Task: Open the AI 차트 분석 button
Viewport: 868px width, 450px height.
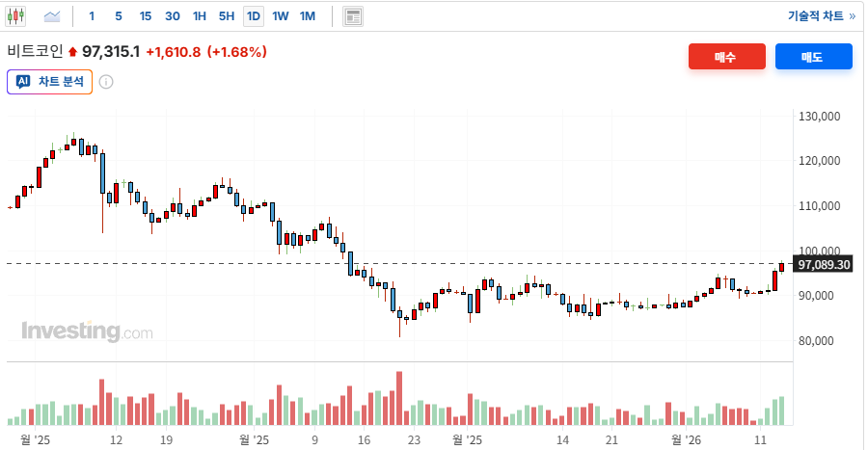Action: tap(49, 82)
